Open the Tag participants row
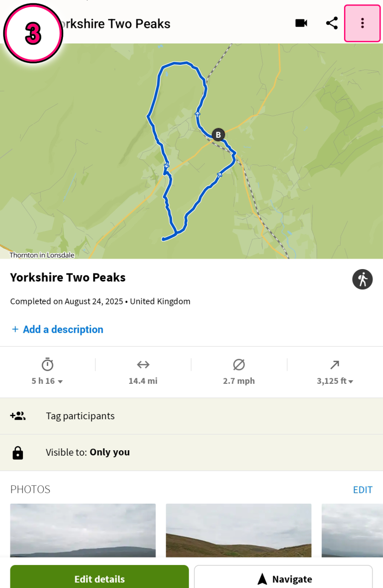Screen dimensions: 383x588 click(x=191, y=416)
